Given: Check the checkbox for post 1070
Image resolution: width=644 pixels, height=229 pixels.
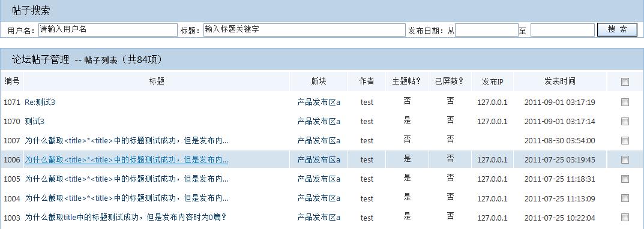Looking at the screenshot, I should 625,122.
